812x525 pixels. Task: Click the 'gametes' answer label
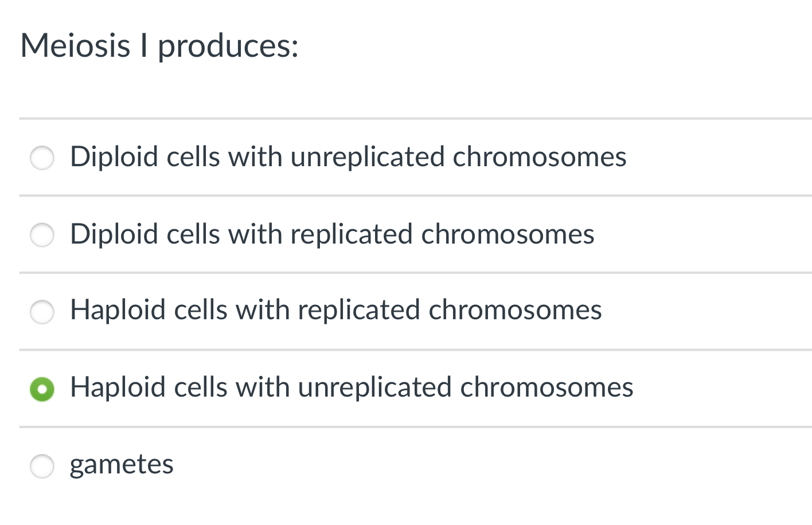pyautogui.click(x=122, y=465)
